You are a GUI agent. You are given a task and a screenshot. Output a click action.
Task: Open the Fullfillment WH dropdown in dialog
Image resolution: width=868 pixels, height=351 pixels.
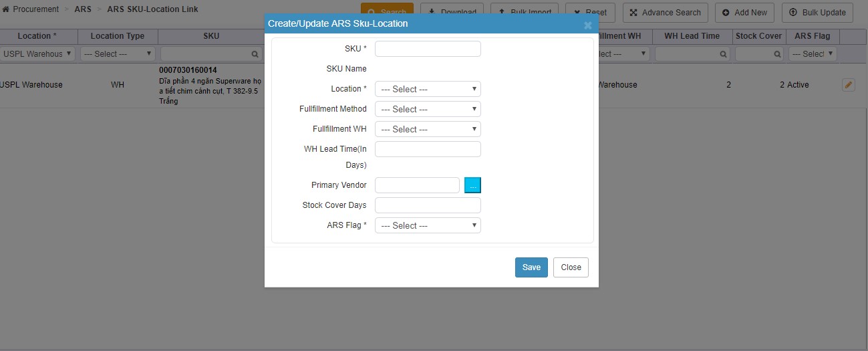coord(428,129)
